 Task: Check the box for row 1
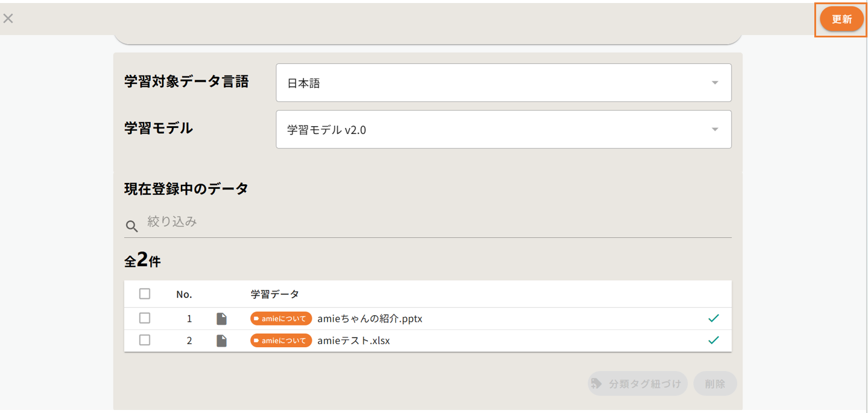145,318
